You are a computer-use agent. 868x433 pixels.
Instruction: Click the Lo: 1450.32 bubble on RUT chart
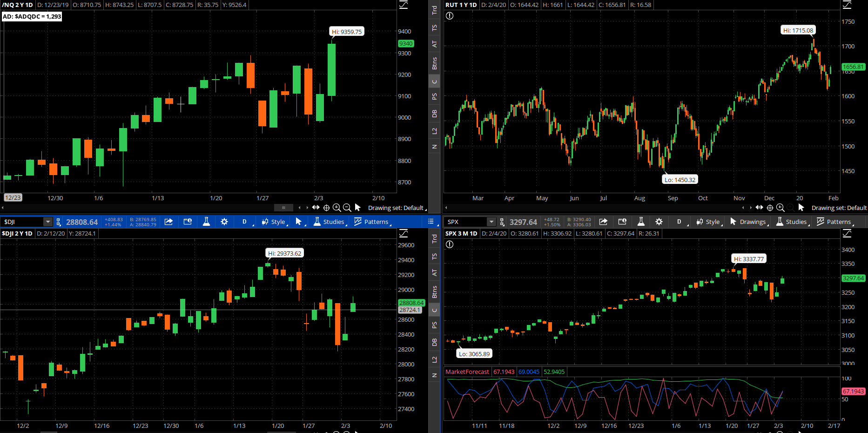(x=680, y=180)
